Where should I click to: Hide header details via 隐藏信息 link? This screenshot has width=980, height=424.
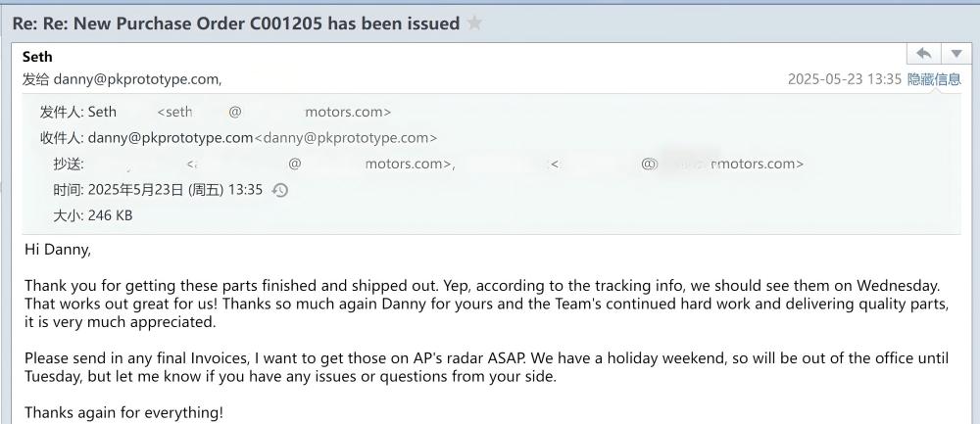pyautogui.click(x=933, y=79)
